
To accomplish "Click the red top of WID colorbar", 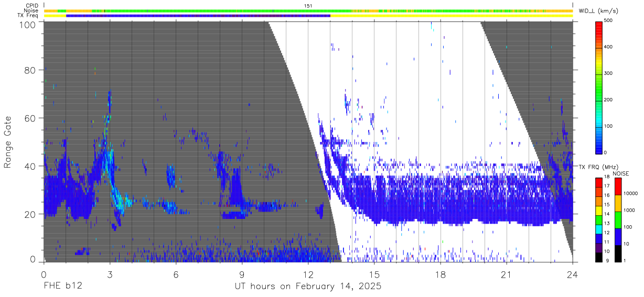I will click(599, 27).
